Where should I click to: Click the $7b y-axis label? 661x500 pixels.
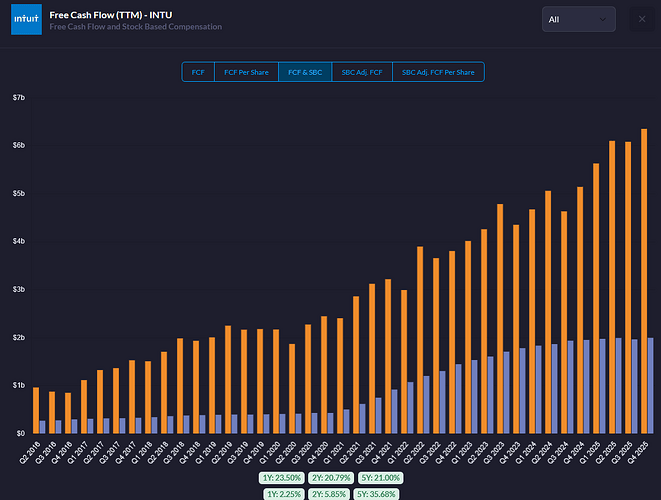click(18, 97)
